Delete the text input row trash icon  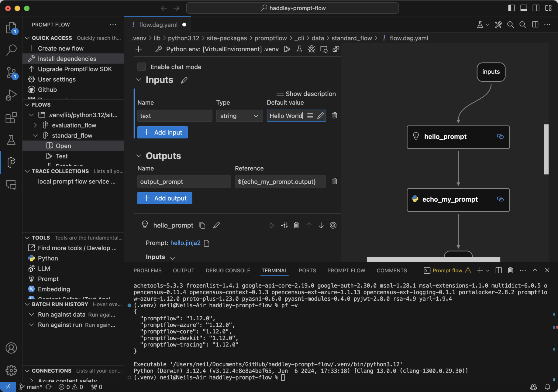[335, 115]
